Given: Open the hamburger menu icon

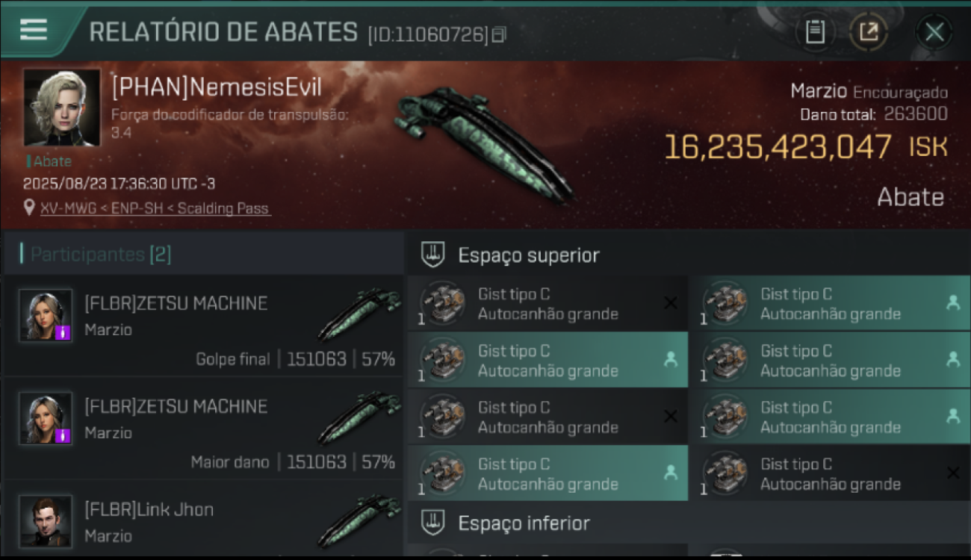Looking at the screenshot, I should point(34,30).
